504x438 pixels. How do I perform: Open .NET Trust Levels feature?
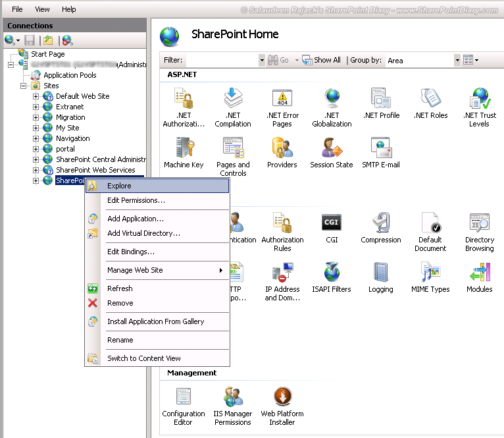pyautogui.click(x=480, y=107)
